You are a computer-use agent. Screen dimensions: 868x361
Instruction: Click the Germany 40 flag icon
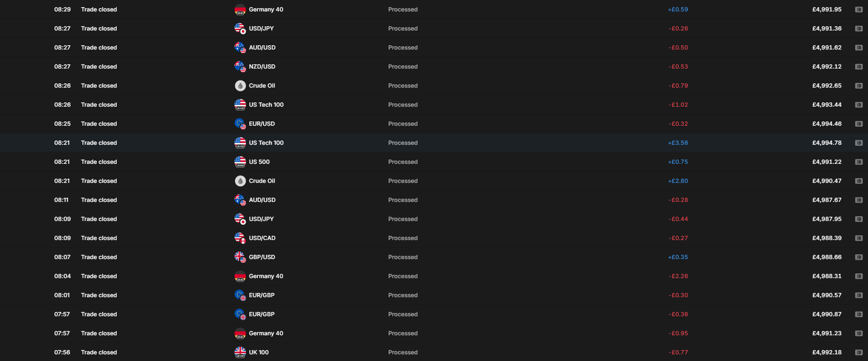(x=240, y=9)
